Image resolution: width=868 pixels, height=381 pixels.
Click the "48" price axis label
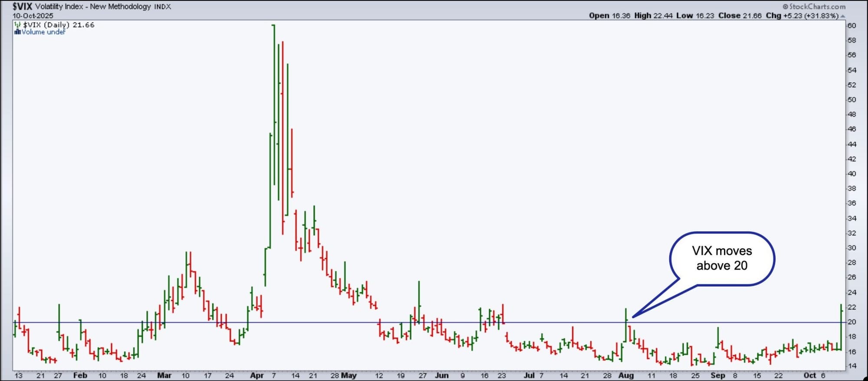(x=852, y=115)
